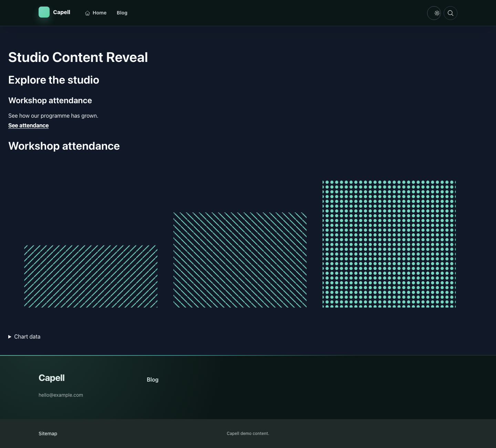The image size is (496, 448).
Task: Click the Blog link in the footer
Action: pyautogui.click(x=153, y=380)
